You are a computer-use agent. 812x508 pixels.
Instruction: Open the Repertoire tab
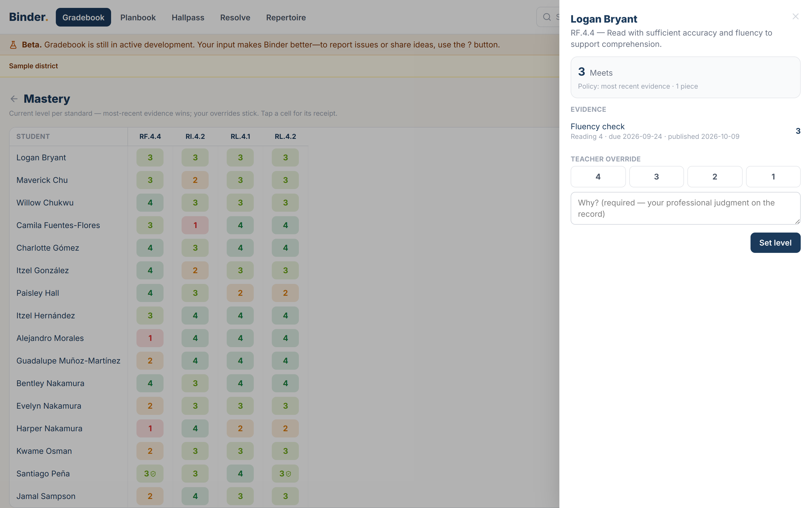(x=286, y=17)
